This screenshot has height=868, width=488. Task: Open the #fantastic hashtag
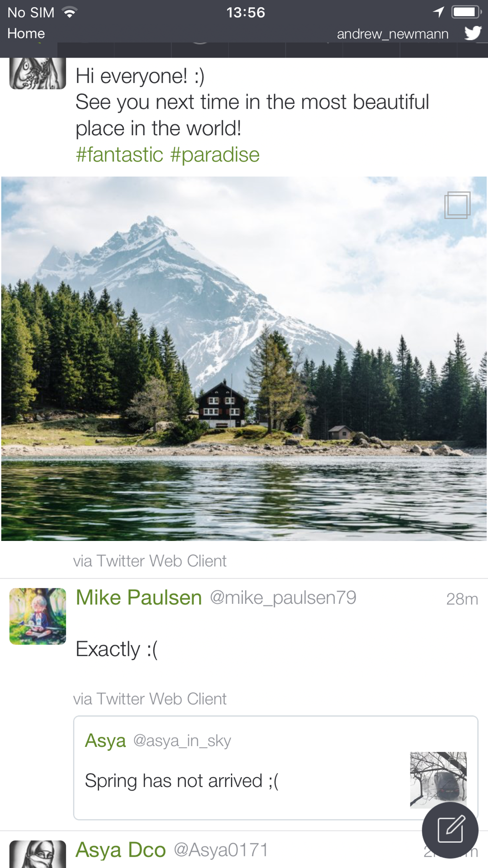coord(120,155)
